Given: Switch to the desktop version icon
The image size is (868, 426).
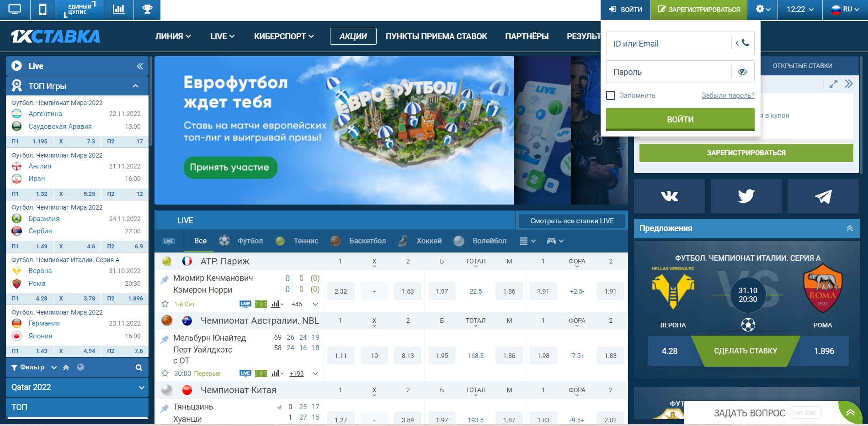Looking at the screenshot, I should [x=15, y=10].
